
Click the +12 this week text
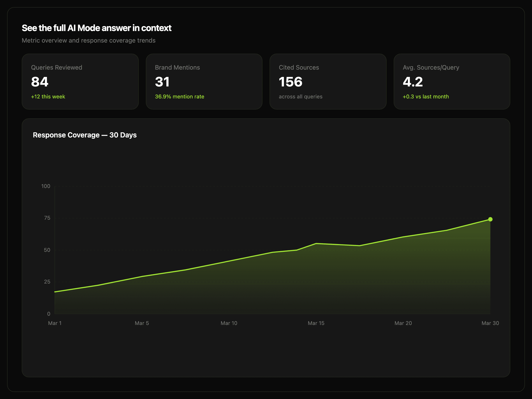pos(48,96)
